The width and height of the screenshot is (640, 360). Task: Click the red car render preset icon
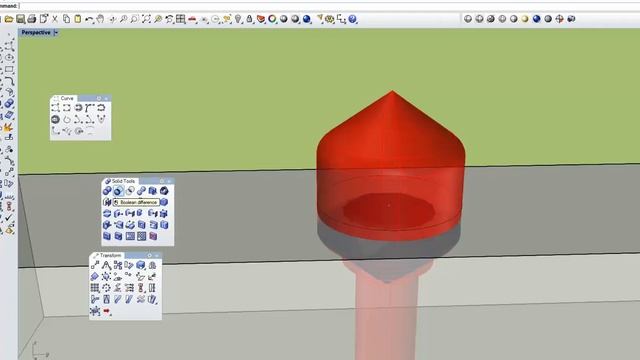click(x=192, y=19)
